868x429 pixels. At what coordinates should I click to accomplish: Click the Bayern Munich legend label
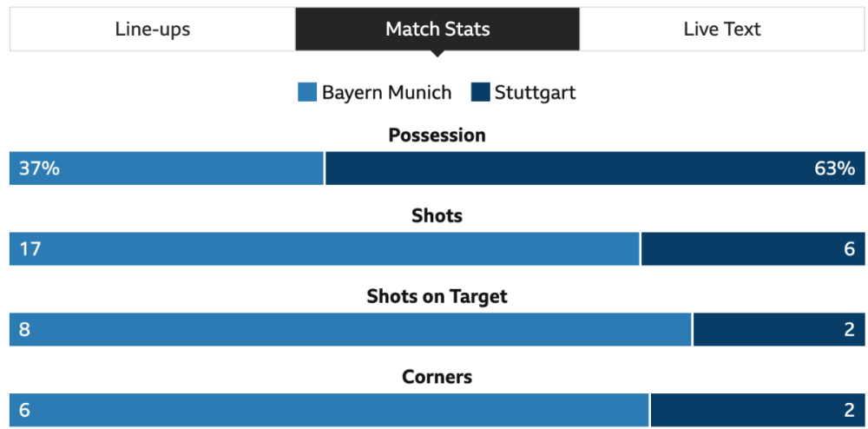tap(386, 93)
